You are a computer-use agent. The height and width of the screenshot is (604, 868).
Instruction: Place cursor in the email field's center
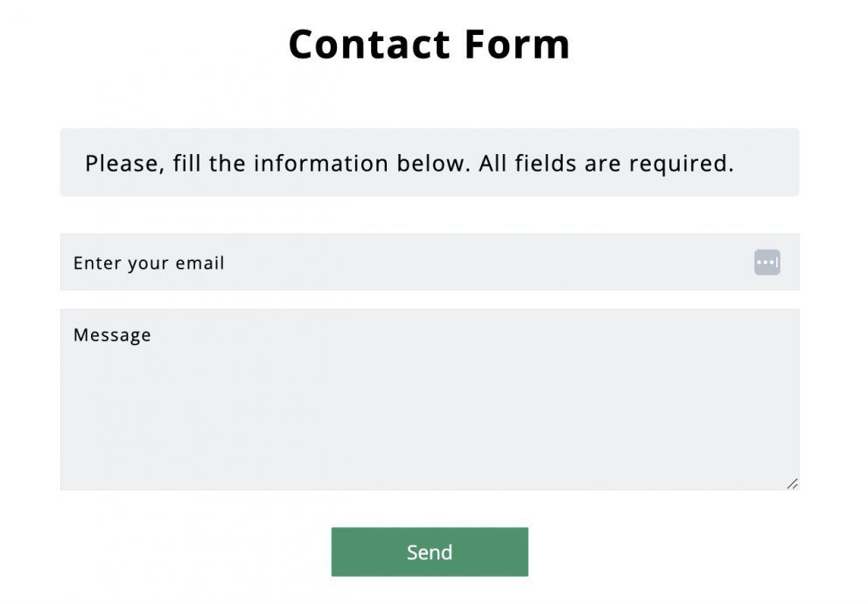[x=430, y=262]
